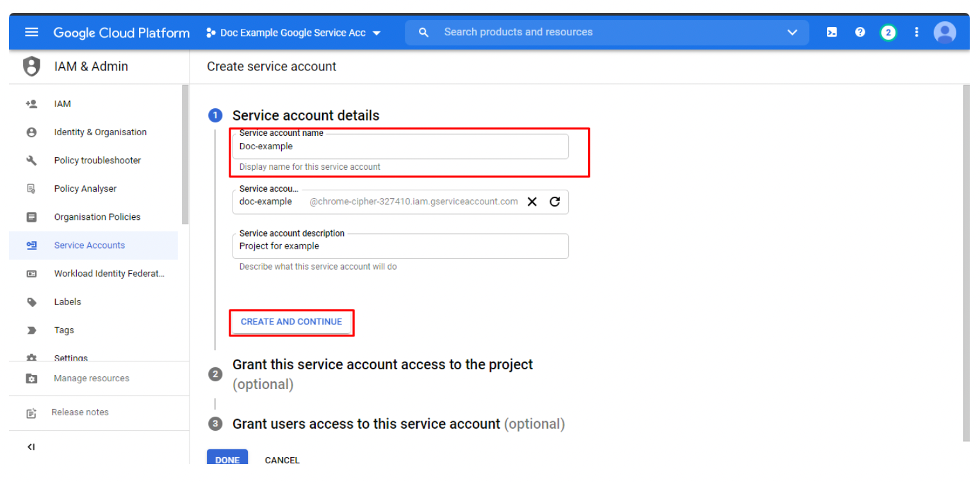Click the Service Accounts icon in sidebar

point(31,245)
